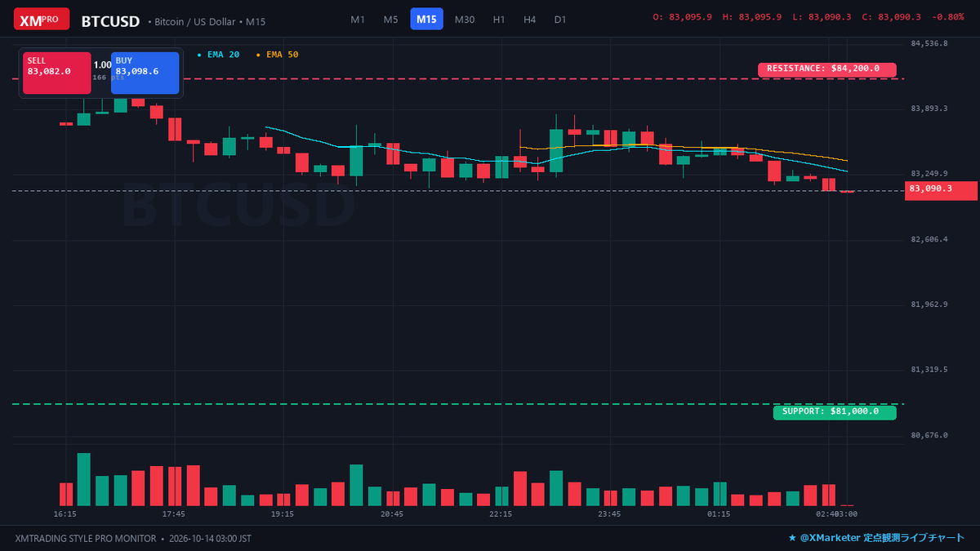
Task: Switch to the M5 timeframe
Action: tap(391, 19)
